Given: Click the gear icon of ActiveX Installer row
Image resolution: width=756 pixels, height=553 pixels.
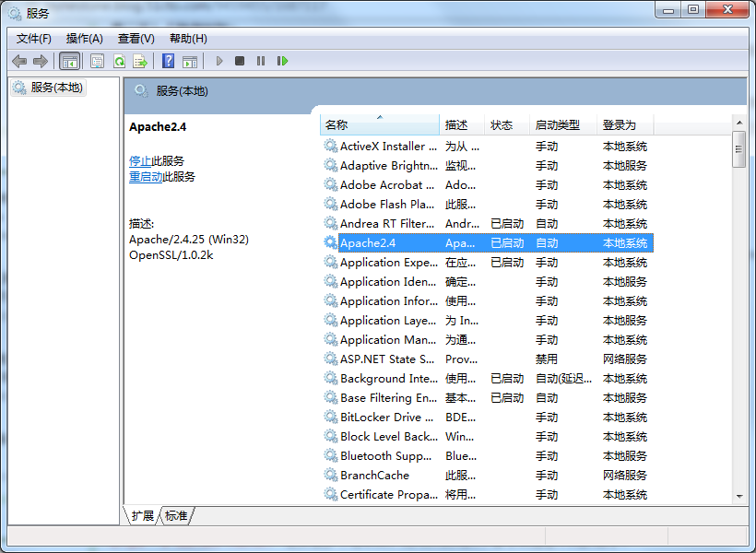Looking at the screenshot, I should pyautogui.click(x=330, y=146).
